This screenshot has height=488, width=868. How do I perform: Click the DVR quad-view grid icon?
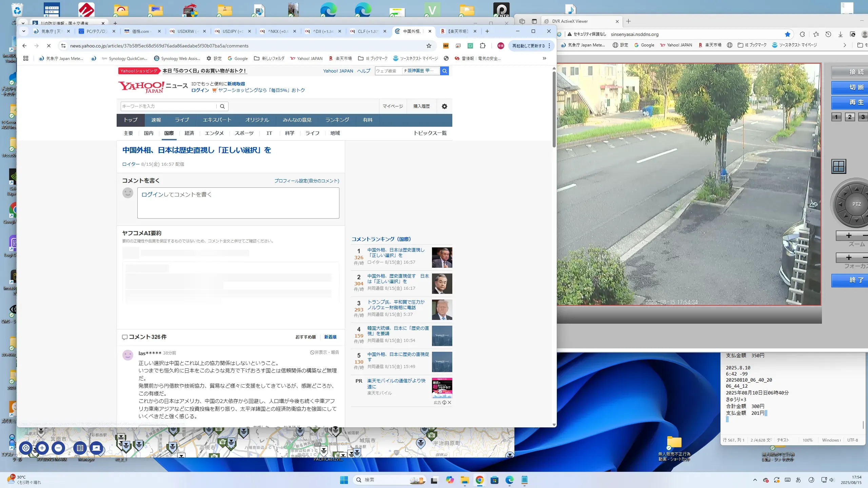tap(839, 166)
